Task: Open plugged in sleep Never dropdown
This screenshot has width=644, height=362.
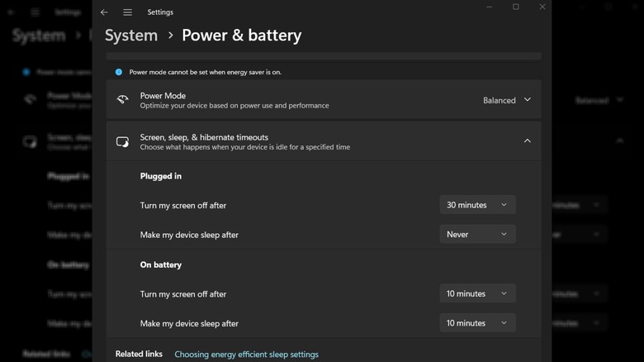Action: click(x=477, y=235)
